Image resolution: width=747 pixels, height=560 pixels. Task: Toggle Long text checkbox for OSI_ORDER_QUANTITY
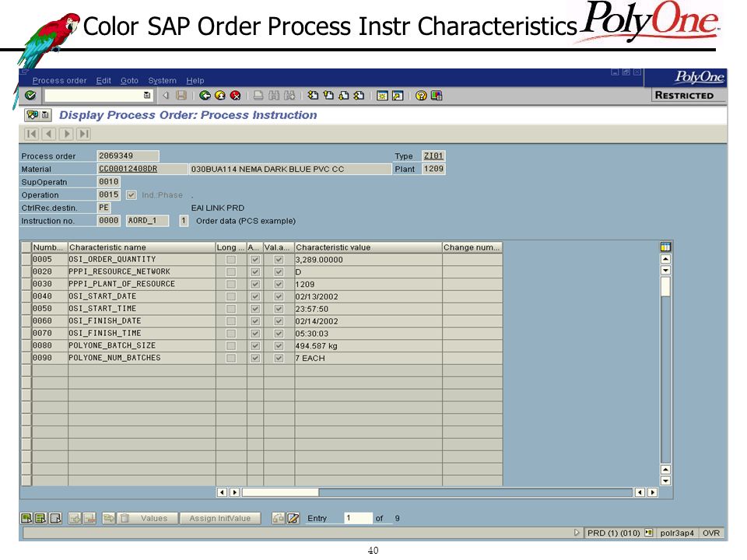coord(231,260)
